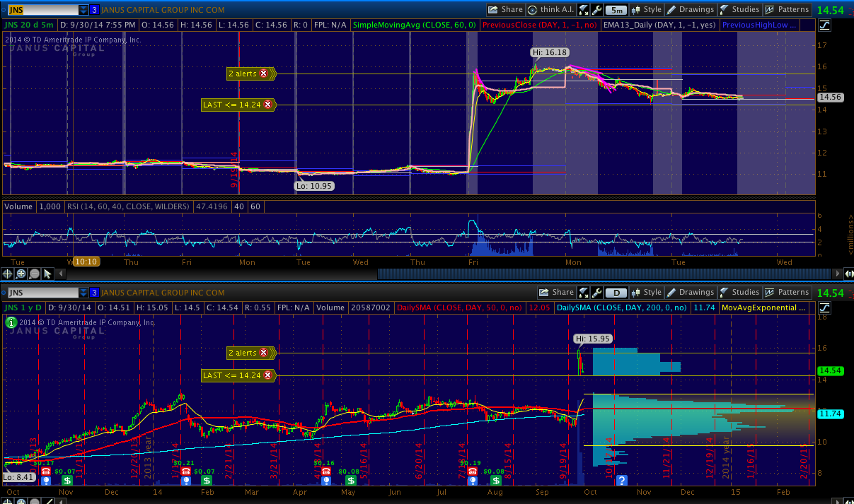
Task: Toggle the log scale button on top chart
Action: pyautogui.click(x=825, y=25)
